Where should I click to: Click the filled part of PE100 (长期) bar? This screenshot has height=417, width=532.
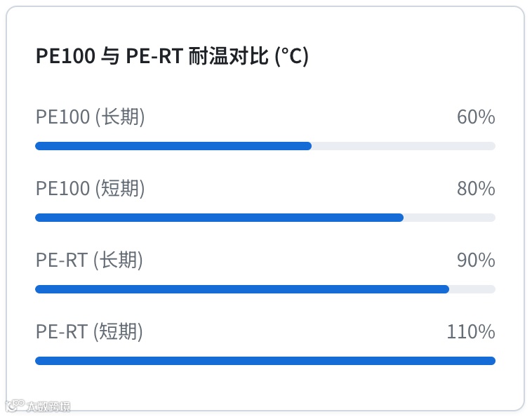[x=173, y=146]
